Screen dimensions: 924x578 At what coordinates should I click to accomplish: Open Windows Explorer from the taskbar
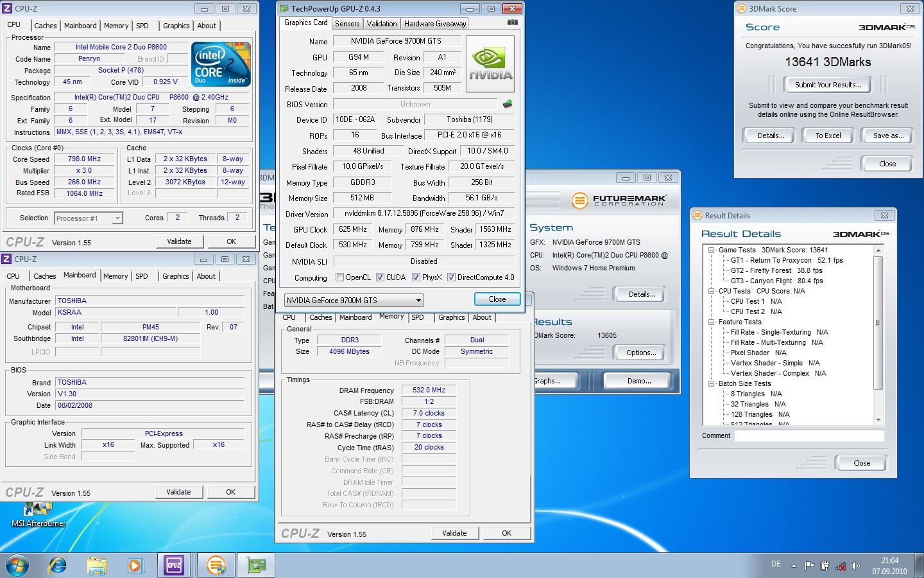(97, 565)
